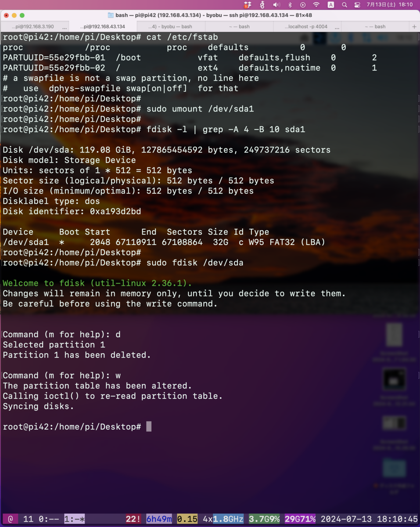Switch to the pi@192.168.3.190 tab

35,26
